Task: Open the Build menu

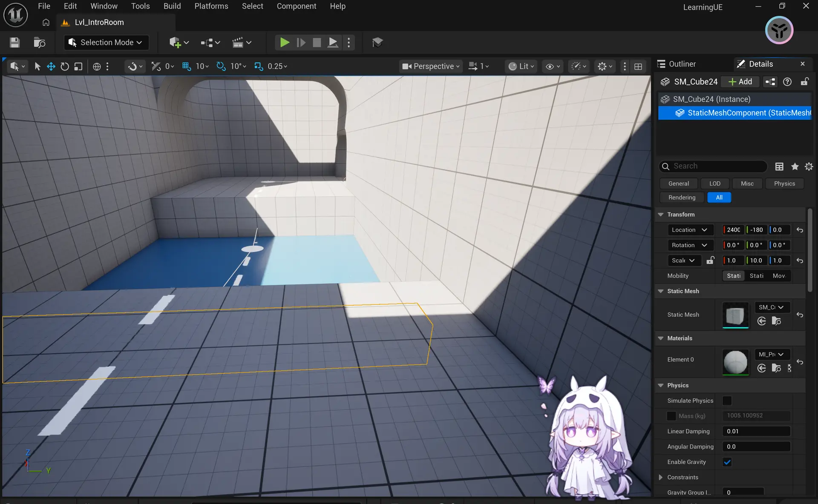Action: (172, 6)
